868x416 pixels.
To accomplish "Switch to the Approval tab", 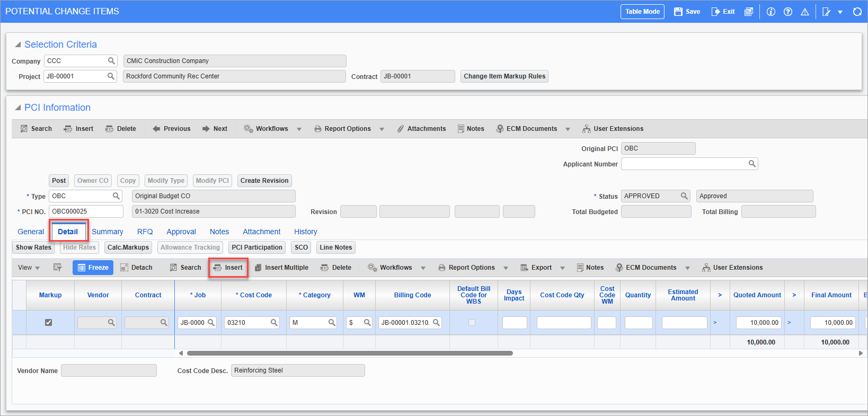I will click(181, 232).
